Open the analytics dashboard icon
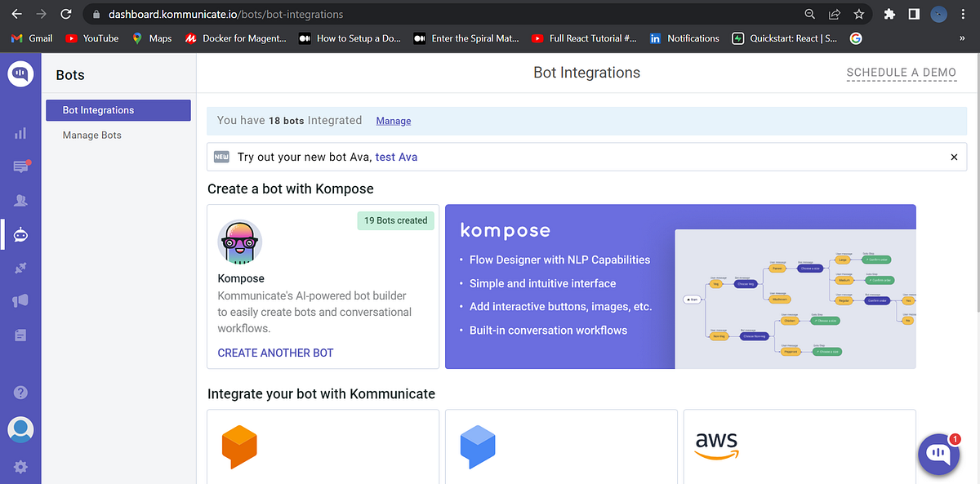This screenshot has height=484, width=980. [x=20, y=131]
